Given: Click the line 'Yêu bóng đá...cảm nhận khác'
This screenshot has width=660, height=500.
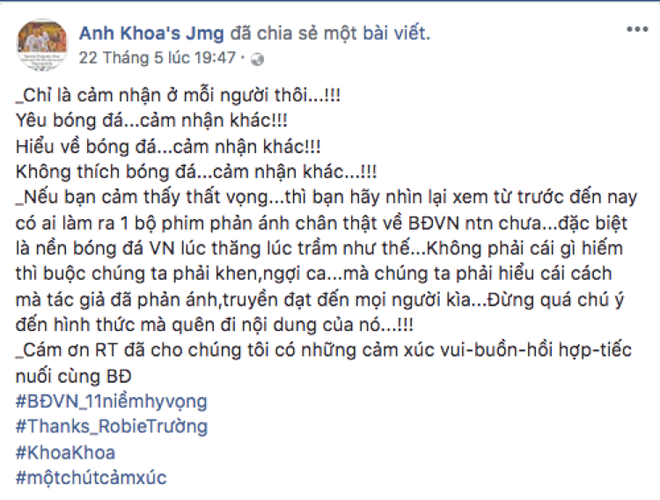Looking at the screenshot, I should pos(152,121).
